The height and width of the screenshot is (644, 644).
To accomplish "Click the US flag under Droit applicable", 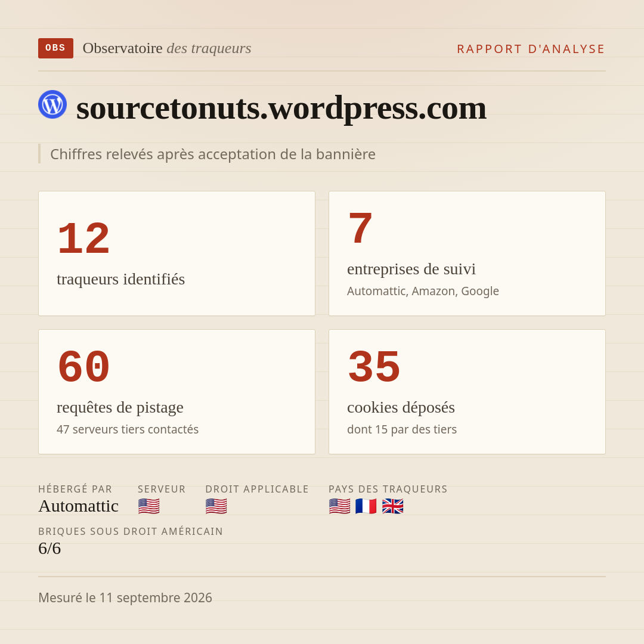I will click(x=216, y=506).
